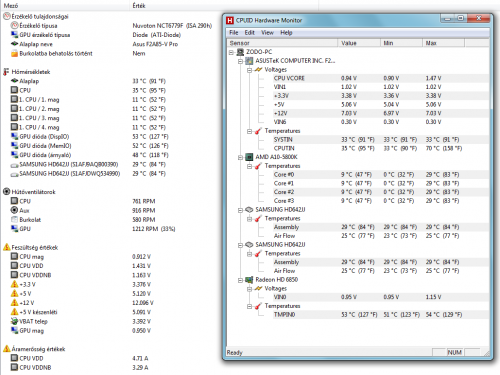Click the Feszültség értékek warning icon
This screenshot has height=375, width=500.
pyautogui.click(x=6, y=247)
